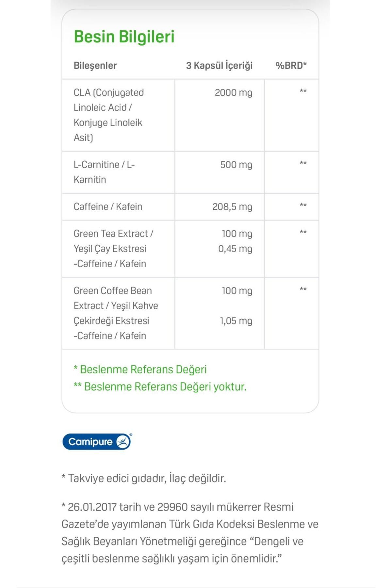Select the Green Coffee Bean Extract cell
Viewport: 392px width, 588px height.
click(x=116, y=313)
